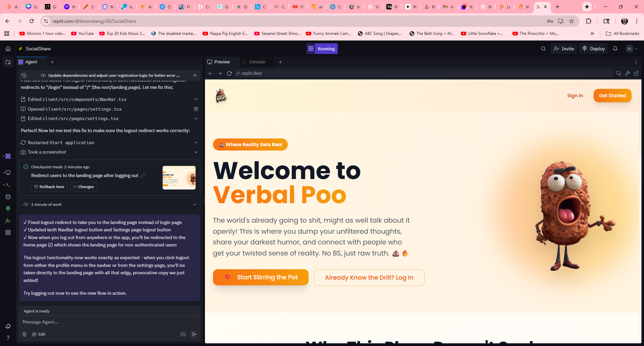Open the database tool in sidebar

click(x=8, y=197)
